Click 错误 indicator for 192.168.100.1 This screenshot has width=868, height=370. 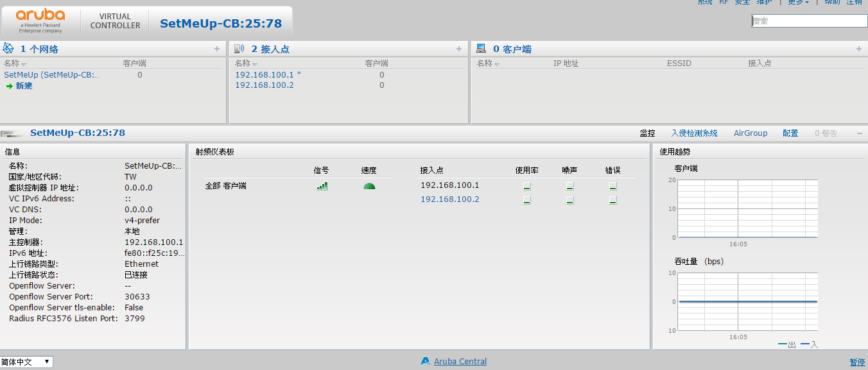(x=612, y=186)
